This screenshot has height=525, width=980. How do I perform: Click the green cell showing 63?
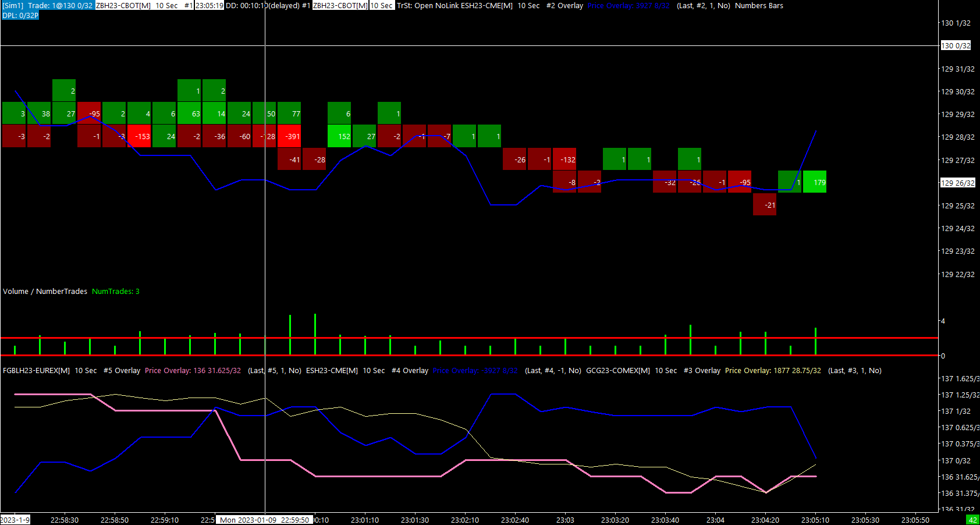[189, 113]
